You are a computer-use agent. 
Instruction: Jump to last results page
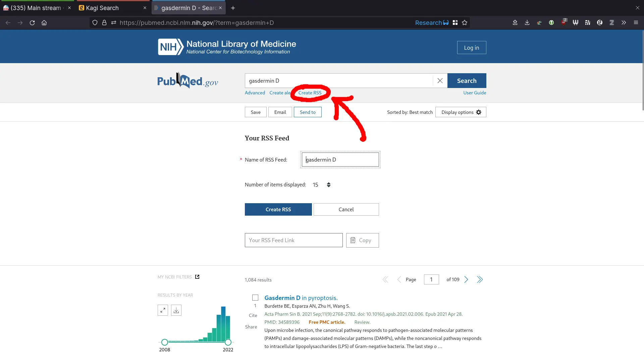coord(480,279)
